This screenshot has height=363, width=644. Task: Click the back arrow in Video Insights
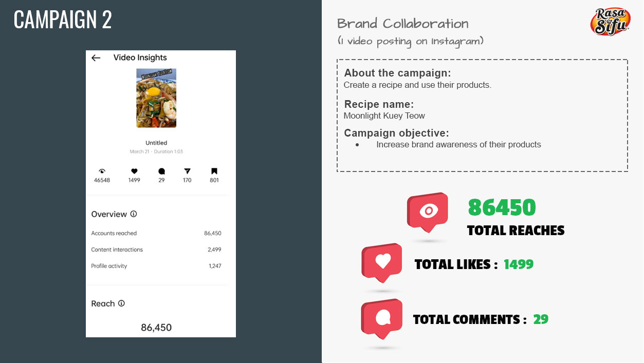coord(96,58)
